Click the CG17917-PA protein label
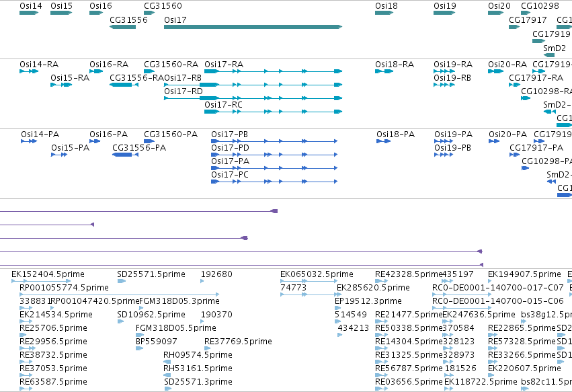Image resolution: width=572 pixels, height=392 pixels. (536, 148)
